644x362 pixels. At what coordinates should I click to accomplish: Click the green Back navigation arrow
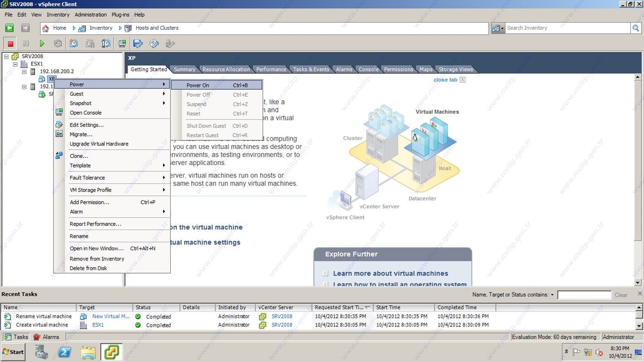9,28
